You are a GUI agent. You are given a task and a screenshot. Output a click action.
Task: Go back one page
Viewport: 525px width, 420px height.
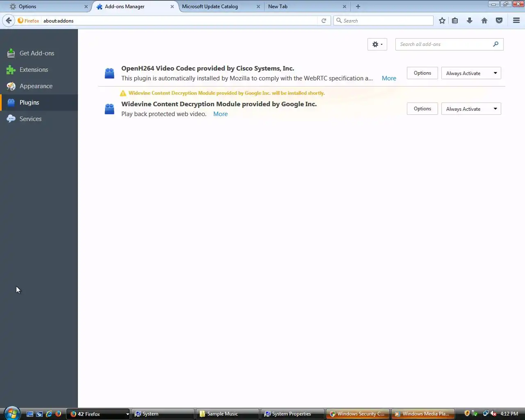[x=9, y=21]
